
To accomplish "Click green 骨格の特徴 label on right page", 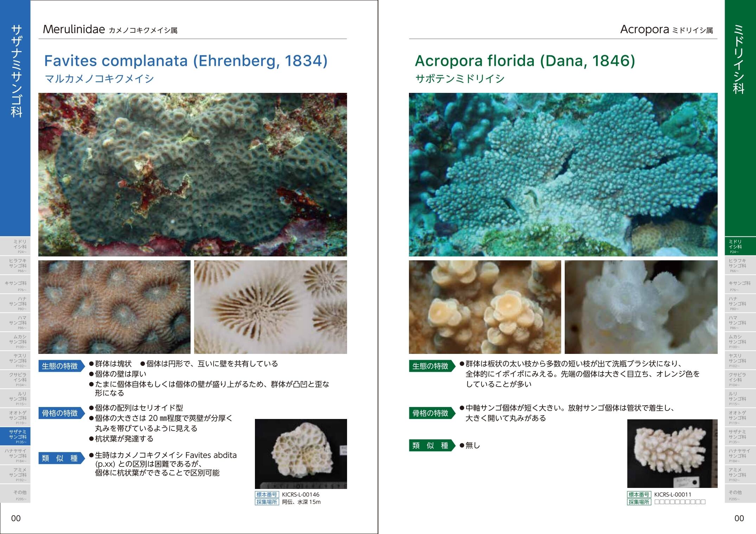I will click(431, 413).
